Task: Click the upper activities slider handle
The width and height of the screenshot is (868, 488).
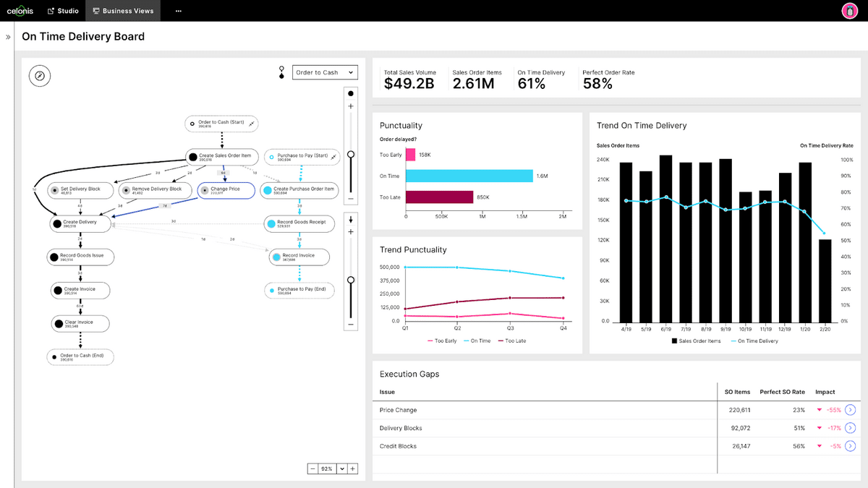Action: pyautogui.click(x=351, y=154)
